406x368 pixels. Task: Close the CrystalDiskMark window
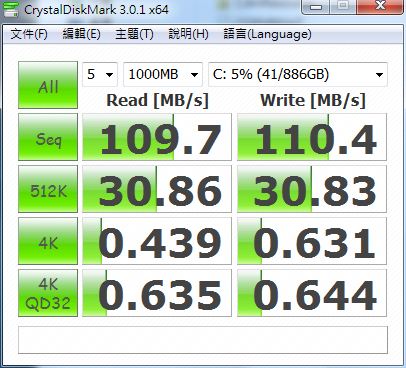pyautogui.click(x=380, y=6)
